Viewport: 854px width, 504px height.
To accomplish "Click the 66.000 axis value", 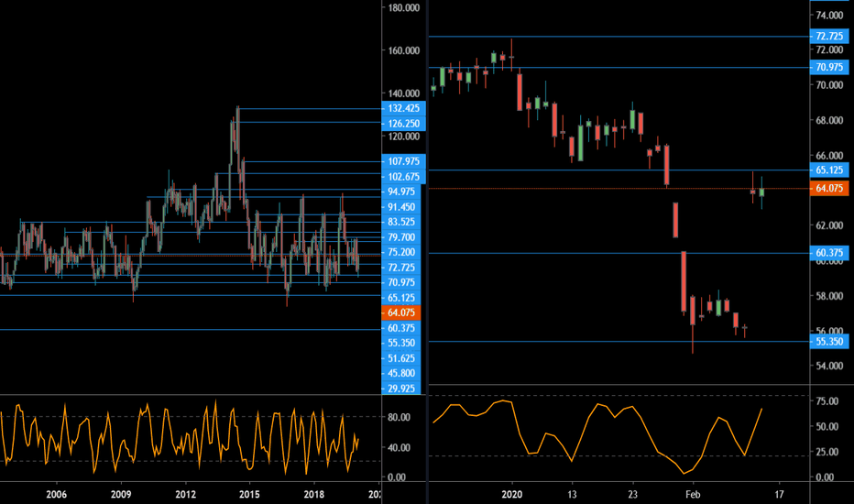I will (x=829, y=156).
